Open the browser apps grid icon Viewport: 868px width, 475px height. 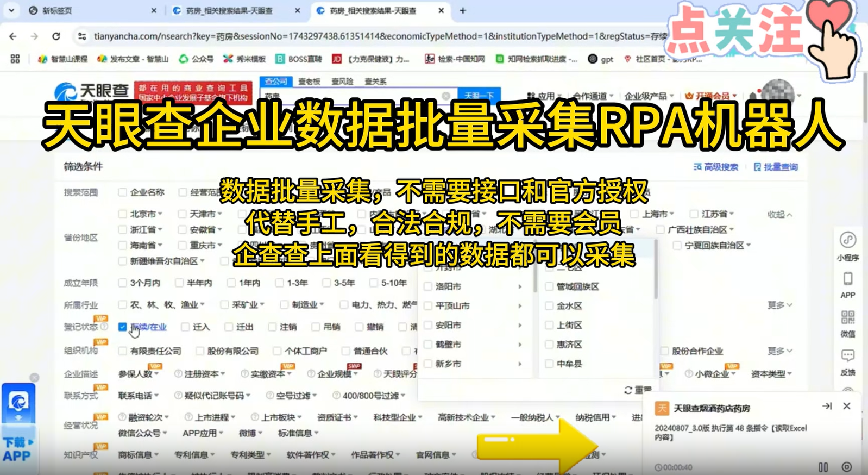point(15,59)
